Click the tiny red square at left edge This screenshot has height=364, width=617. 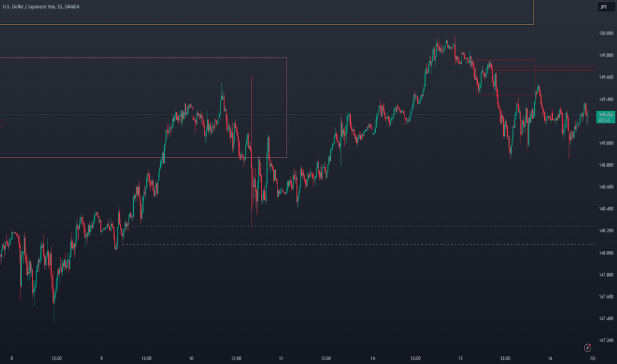pyautogui.click(x=1, y=124)
